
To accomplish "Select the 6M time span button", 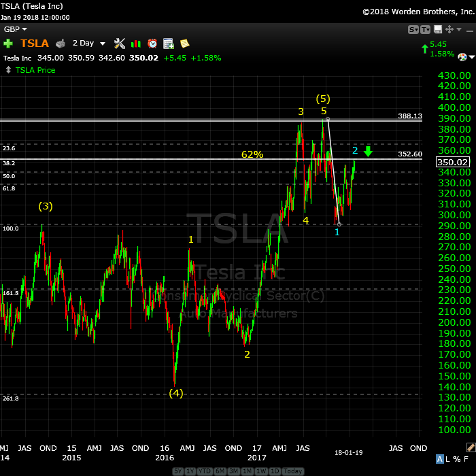I will (x=220, y=471).
